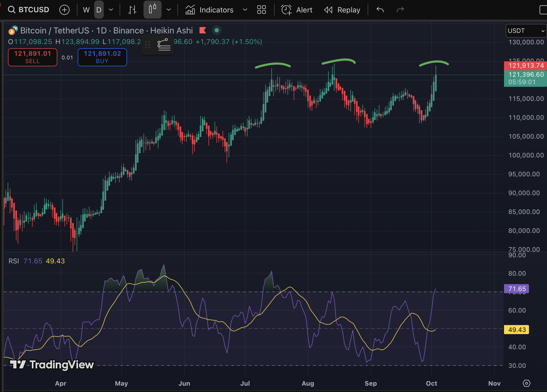This screenshot has height=392, width=547.
Task: Click the Heikin Ashi candle style icon
Action: tap(152, 10)
